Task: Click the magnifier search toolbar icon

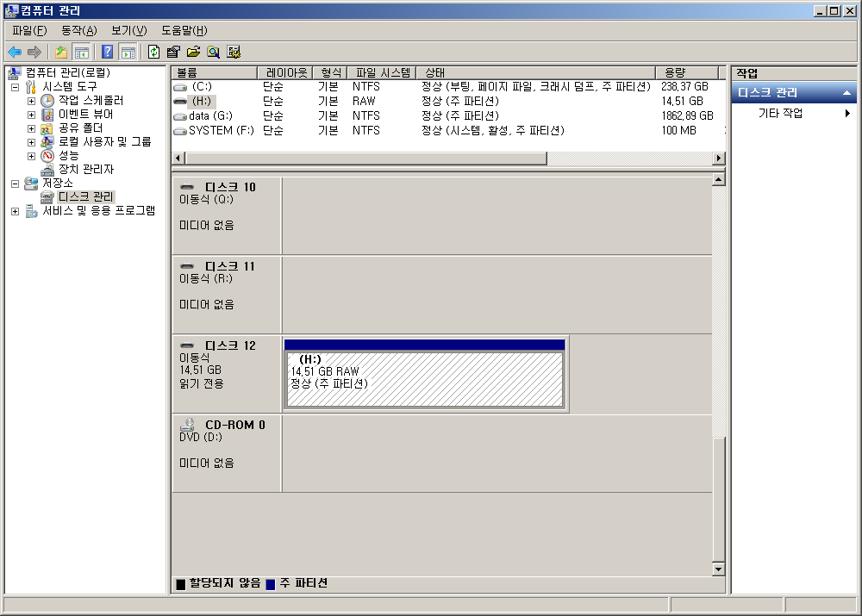Action: [213, 52]
